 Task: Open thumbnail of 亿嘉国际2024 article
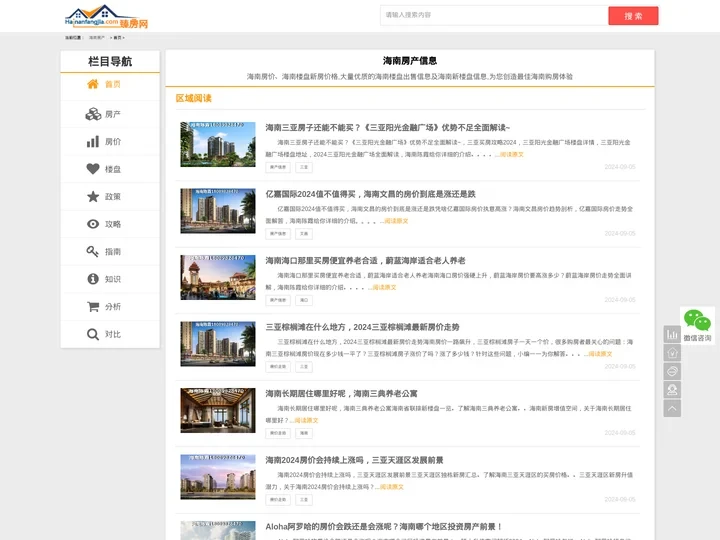coord(218,211)
